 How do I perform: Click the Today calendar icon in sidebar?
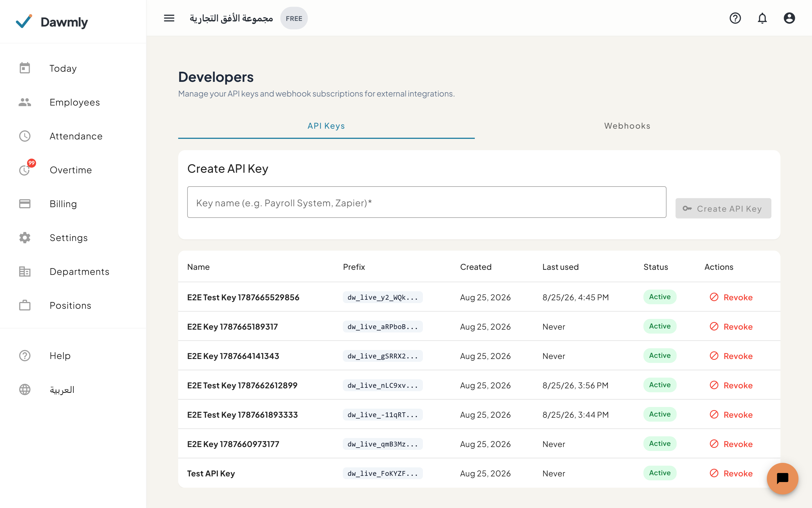tap(25, 68)
